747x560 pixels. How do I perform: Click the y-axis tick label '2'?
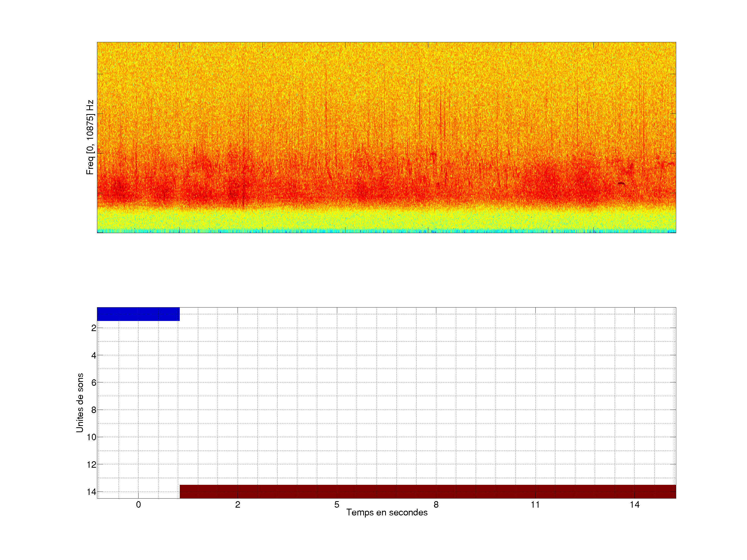tap(94, 328)
